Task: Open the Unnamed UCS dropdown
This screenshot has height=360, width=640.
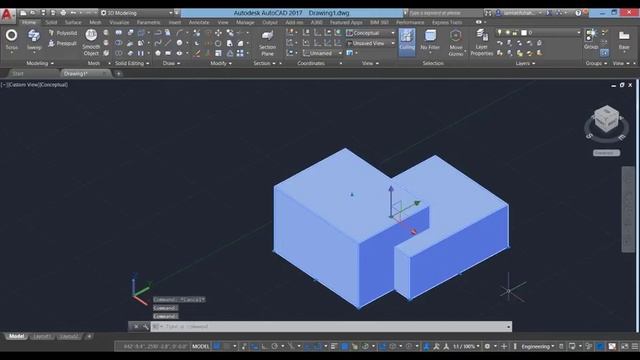Action: tap(322, 53)
